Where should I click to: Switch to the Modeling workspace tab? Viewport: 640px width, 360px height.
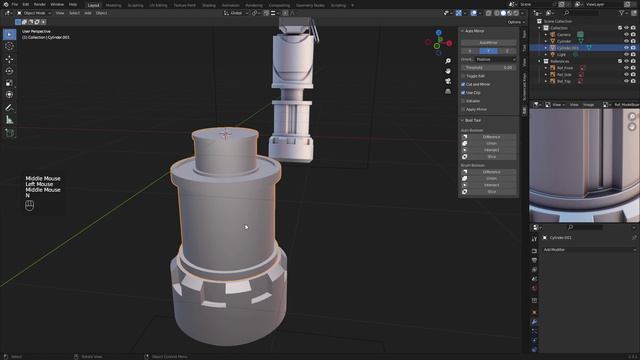tap(113, 5)
